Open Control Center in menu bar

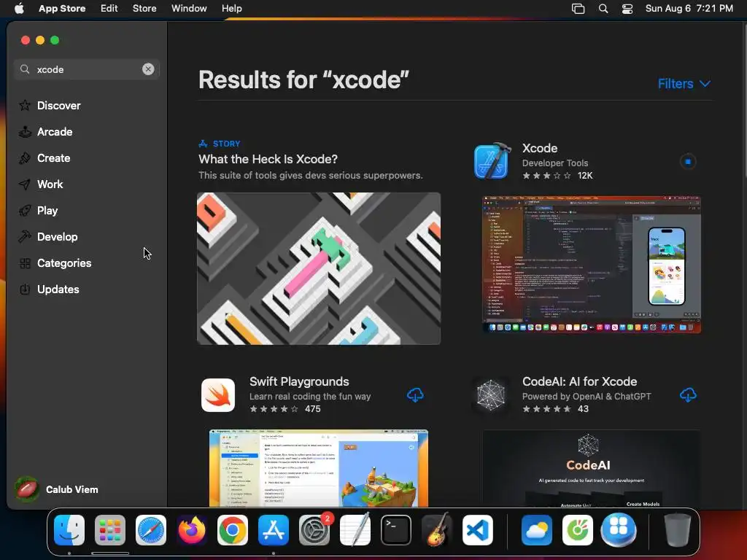tap(627, 9)
